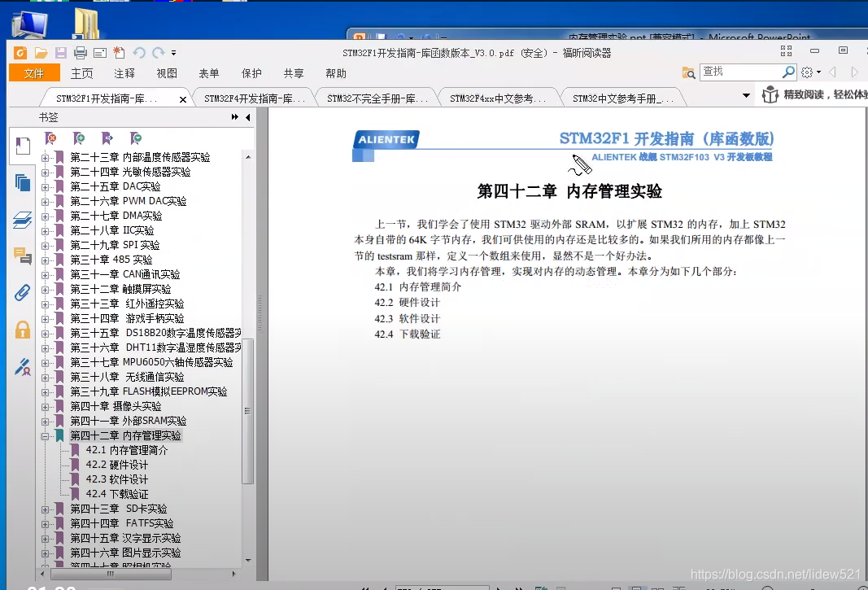
Task: Open the comments sidebar panel icon
Action: [23, 256]
